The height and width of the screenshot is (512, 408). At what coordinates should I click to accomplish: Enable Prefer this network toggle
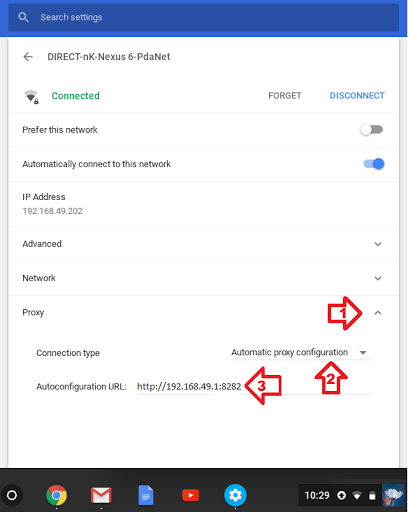371,130
